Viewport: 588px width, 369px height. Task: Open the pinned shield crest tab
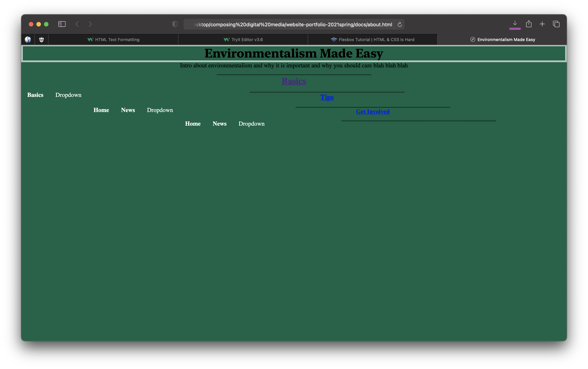coord(41,40)
